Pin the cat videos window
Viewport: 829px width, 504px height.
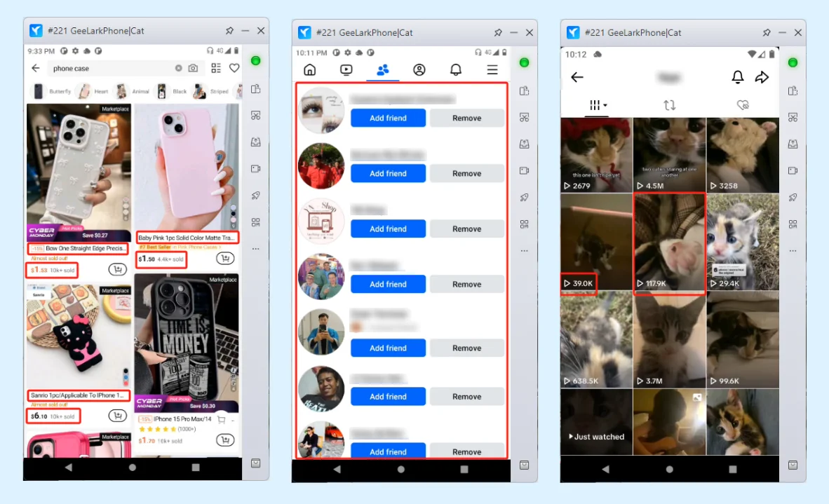pos(767,32)
